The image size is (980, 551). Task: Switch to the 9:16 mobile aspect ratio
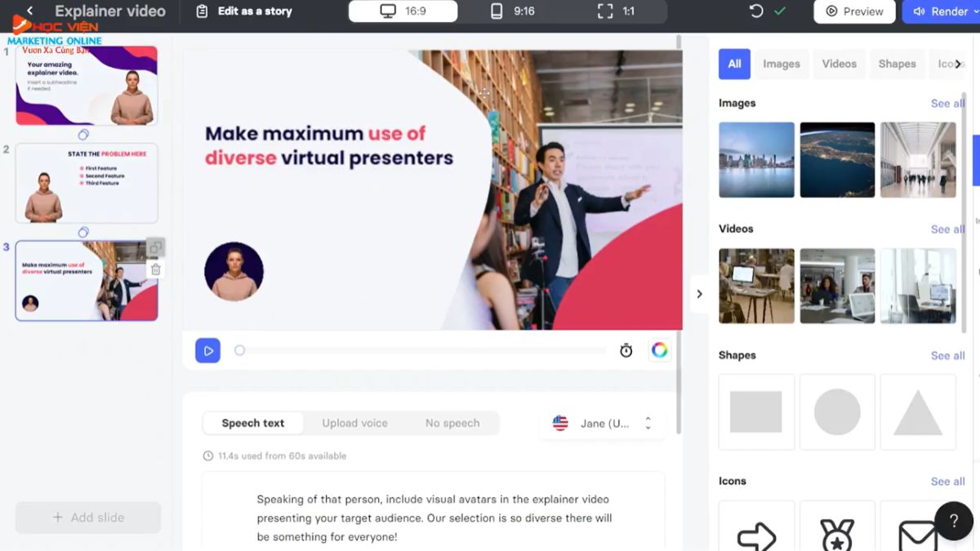[x=512, y=11]
